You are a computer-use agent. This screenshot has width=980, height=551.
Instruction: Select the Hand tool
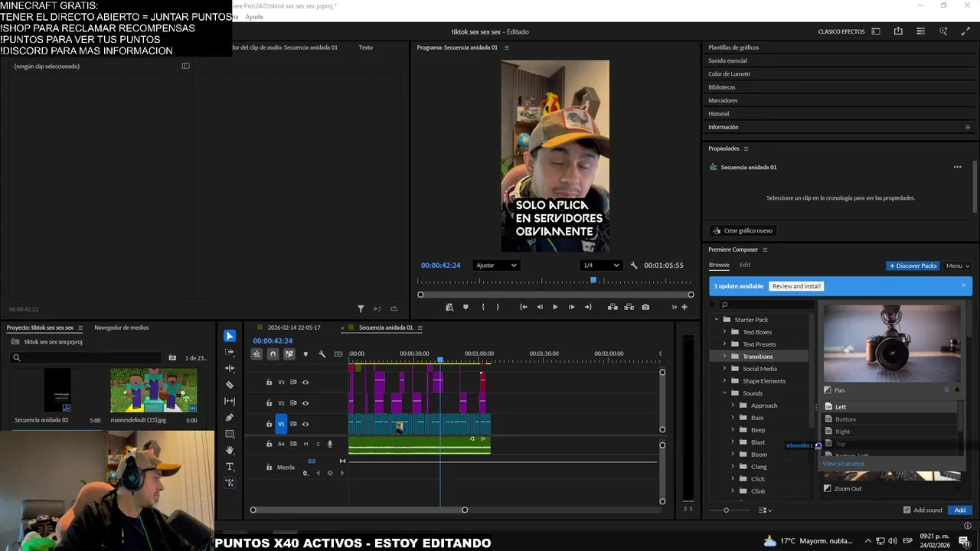[230, 450]
